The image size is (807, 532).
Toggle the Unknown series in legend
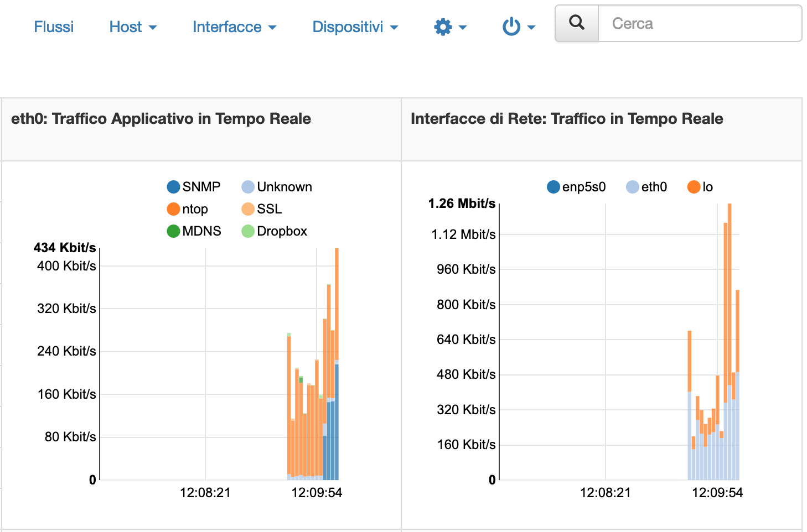tap(277, 187)
